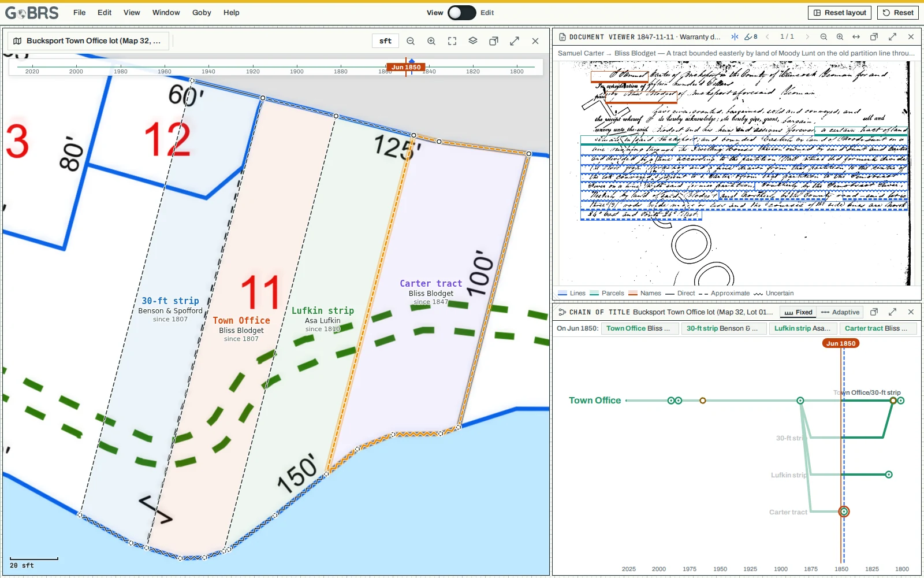This screenshot has width=924, height=578.
Task: Click the Jun 1850 marker in Chain of Title
Action: [x=841, y=343]
